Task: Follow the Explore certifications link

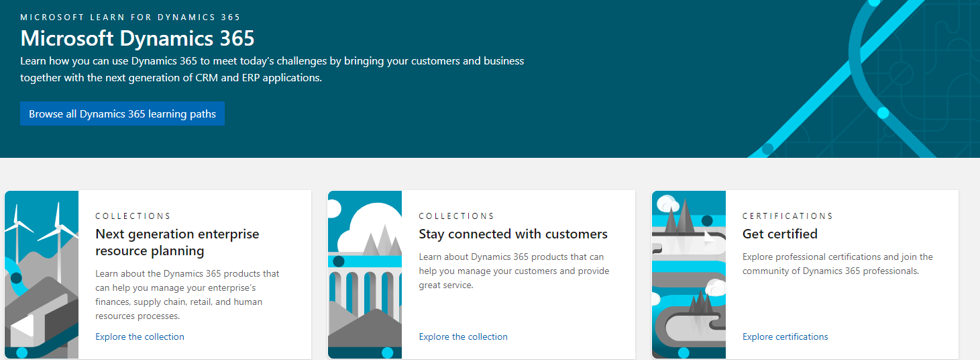Action: click(785, 336)
